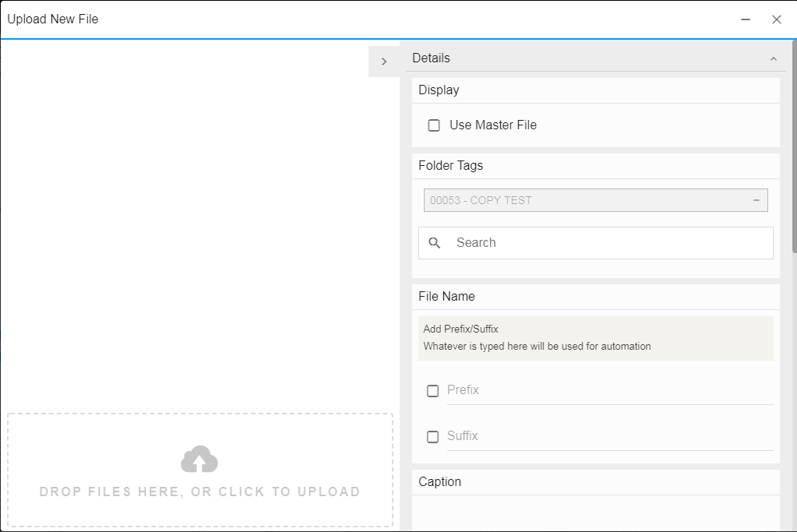Enable the Use Master File checkbox
Image resolution: width=797 pixels, height=532 pixels.
click(434, 125)
